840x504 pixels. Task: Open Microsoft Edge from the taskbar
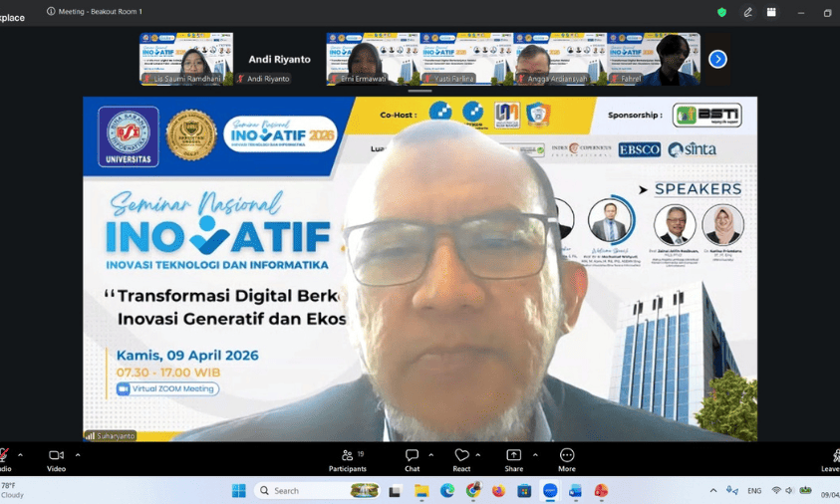point(447,491)
